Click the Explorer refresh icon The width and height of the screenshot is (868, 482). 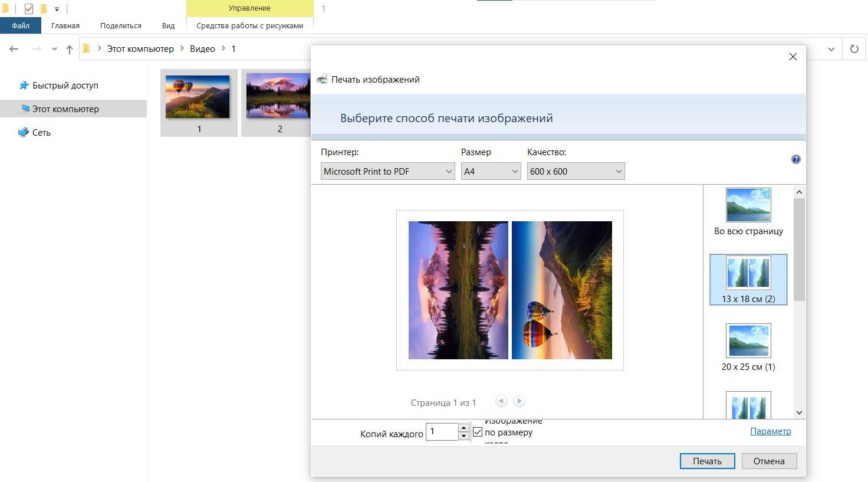tap(854, 49)
